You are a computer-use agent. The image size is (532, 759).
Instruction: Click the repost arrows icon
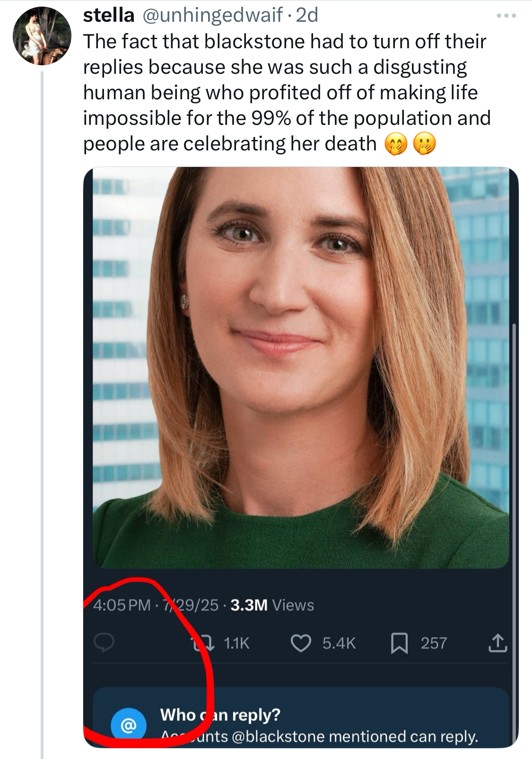point(202,643)
